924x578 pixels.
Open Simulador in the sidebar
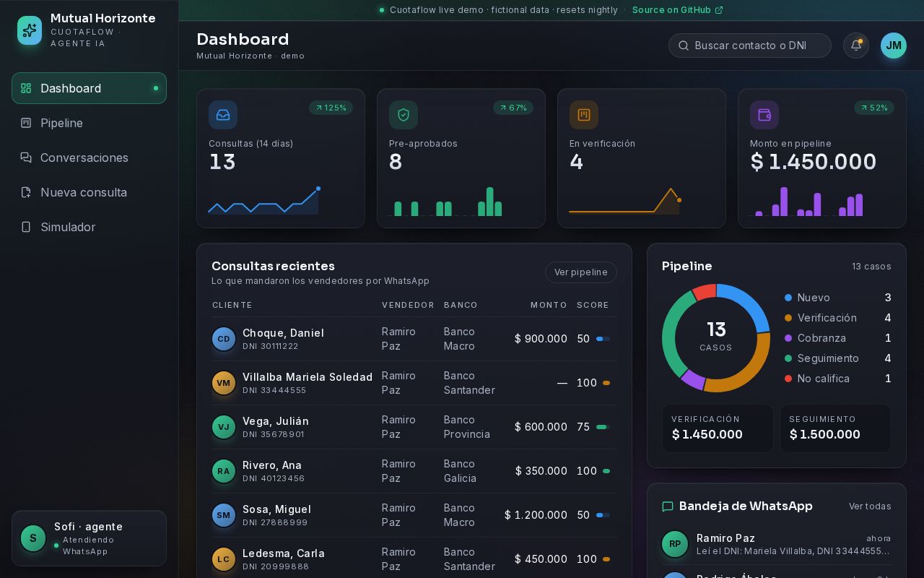pyautogui.click(x=89, y=227)
